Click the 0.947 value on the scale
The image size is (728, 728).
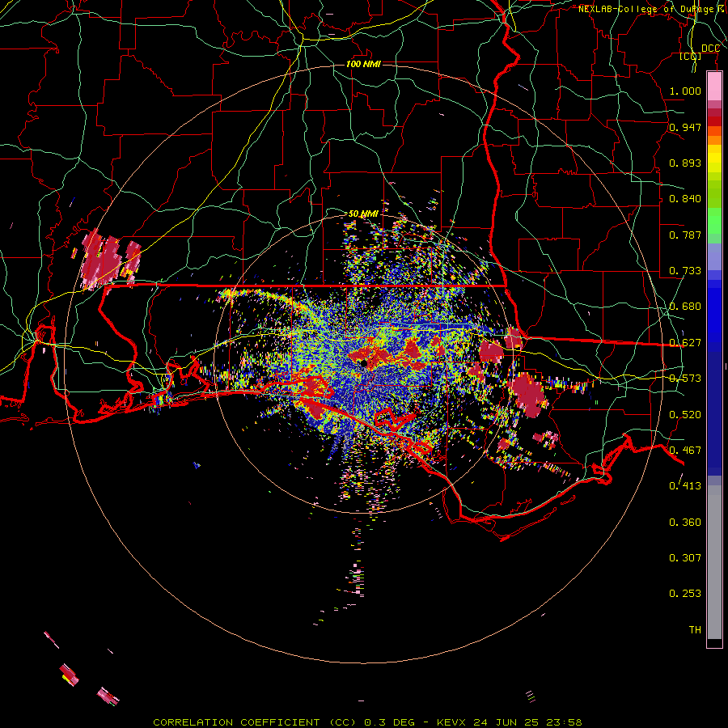point(685,127)
